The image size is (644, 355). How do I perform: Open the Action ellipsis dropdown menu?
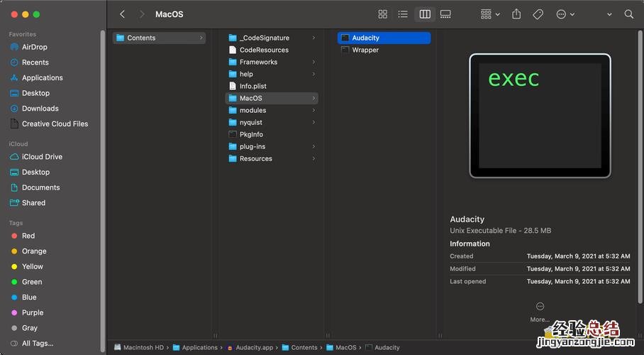(x=565, y=14)
